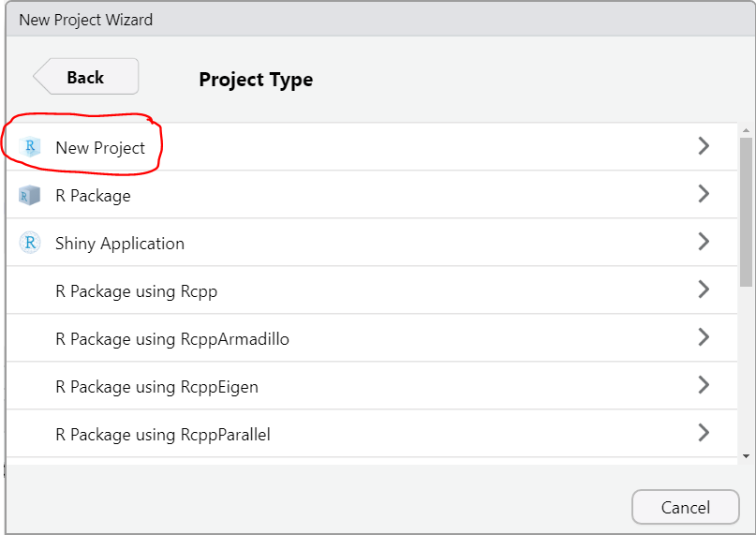Open the R Package row chevron
The width and height of the screenshot is (756, 535).
pos(704,193)
